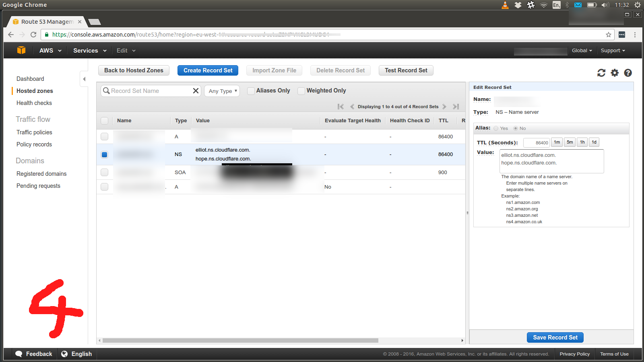Set TTL to 5m preset
The height and width of the screenshot is (362, 644).
coord(570,142)
